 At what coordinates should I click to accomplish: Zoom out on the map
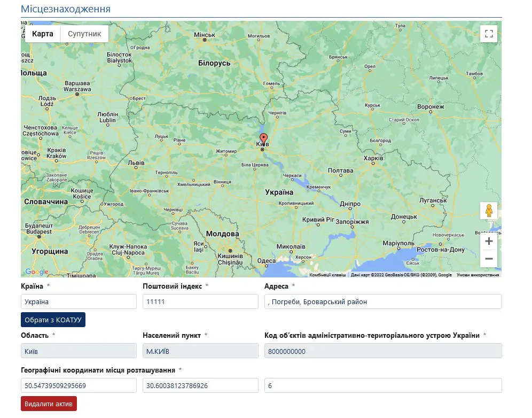pos(488,259)
